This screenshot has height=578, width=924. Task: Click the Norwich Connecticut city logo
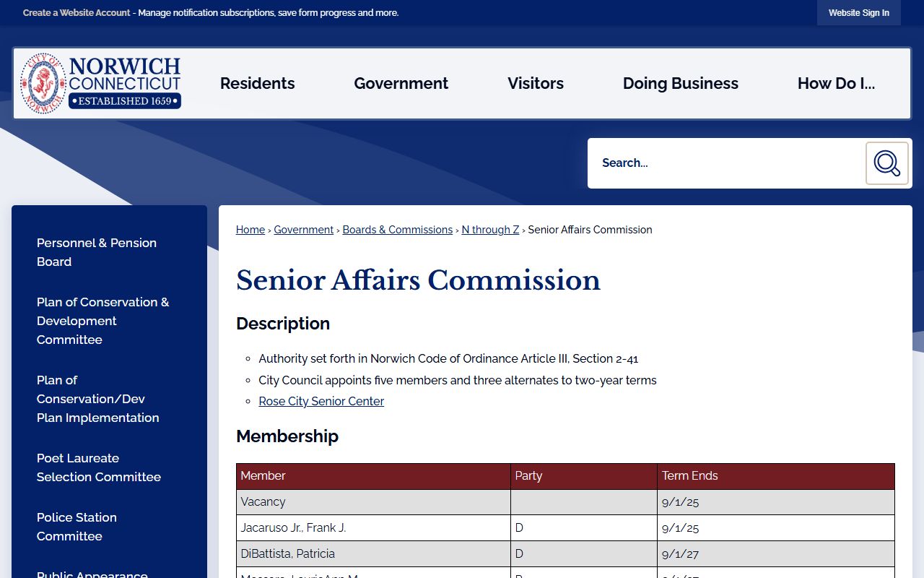[100, 84]
